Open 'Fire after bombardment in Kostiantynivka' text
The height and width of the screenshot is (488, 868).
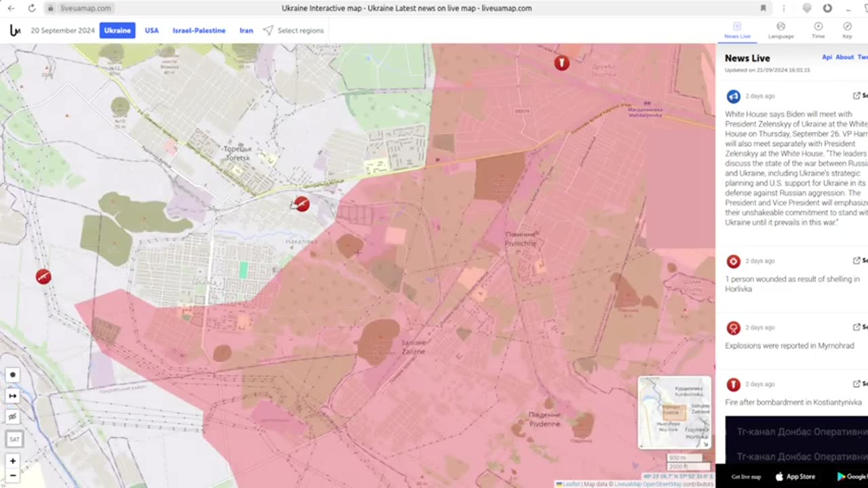793,402
